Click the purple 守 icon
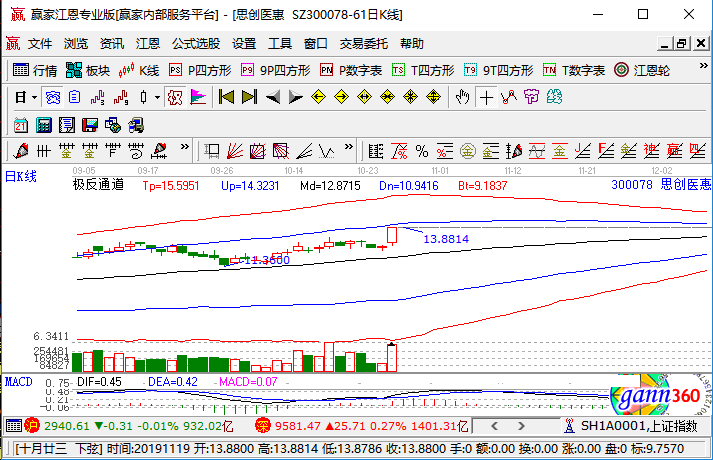713x460 pixels. [x=532, y=97]
